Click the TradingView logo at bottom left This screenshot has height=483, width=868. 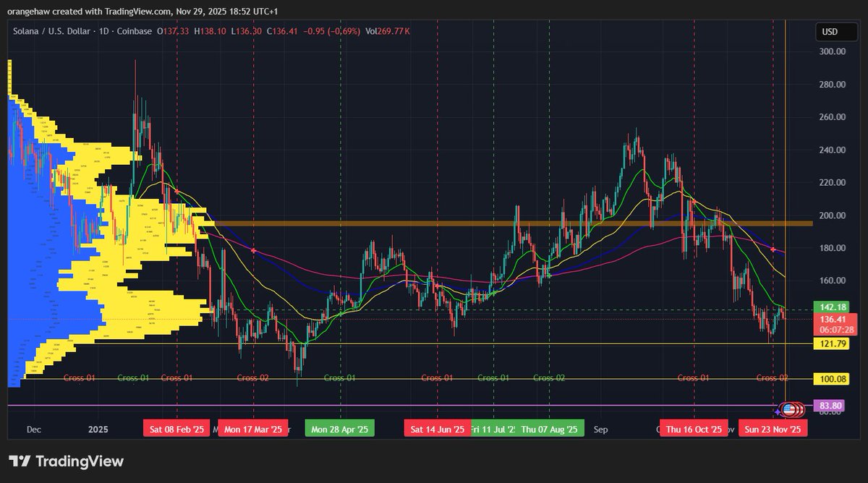pyautogui.click(x=64, y=461)
